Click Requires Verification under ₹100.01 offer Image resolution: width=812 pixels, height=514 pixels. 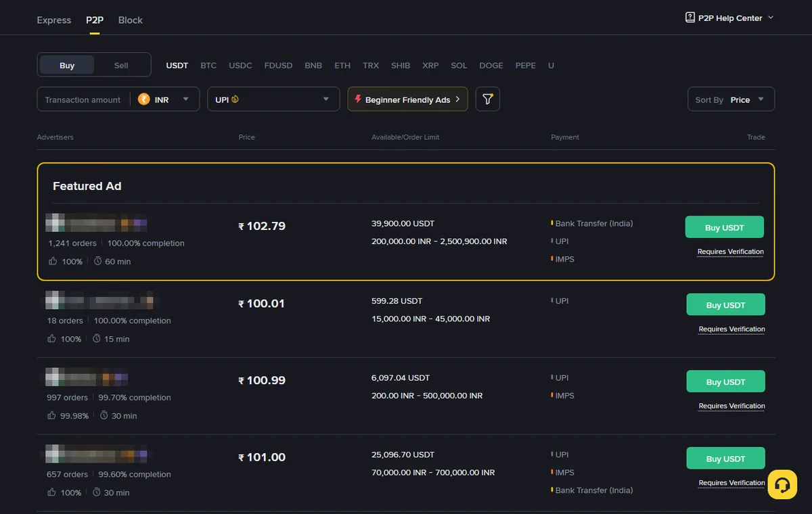click(x=732, y=329)
